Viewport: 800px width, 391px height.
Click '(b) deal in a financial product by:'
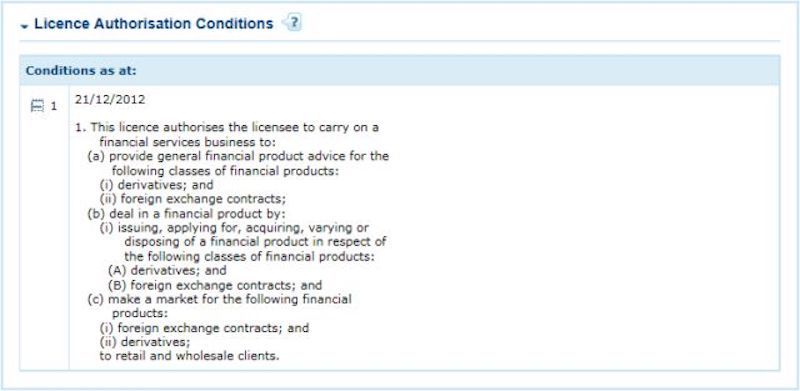click(186, 213)
